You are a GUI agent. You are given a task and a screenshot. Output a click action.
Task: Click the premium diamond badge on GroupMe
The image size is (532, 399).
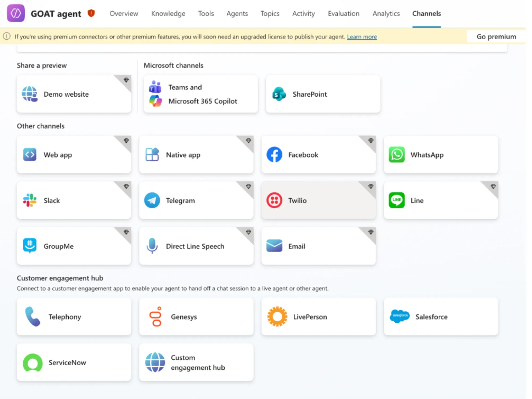pos(126,232)
